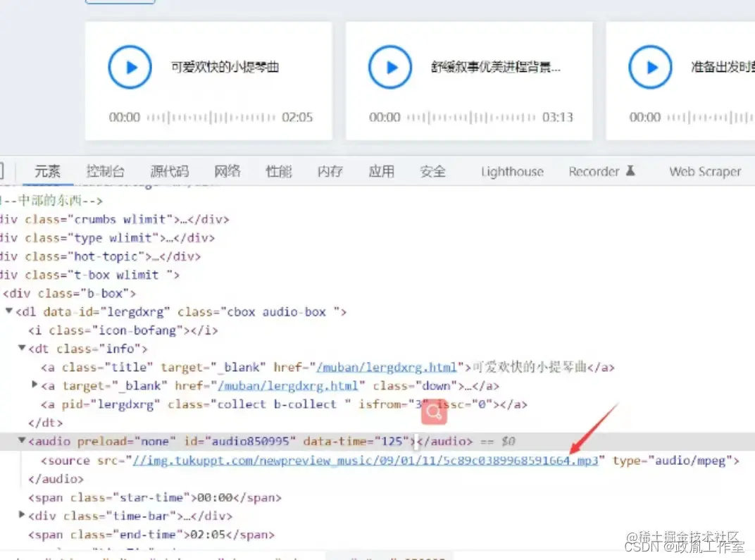Screen dimensions: 755x560
Task: Click the 02:05 duration text
Action: (297, 117)
